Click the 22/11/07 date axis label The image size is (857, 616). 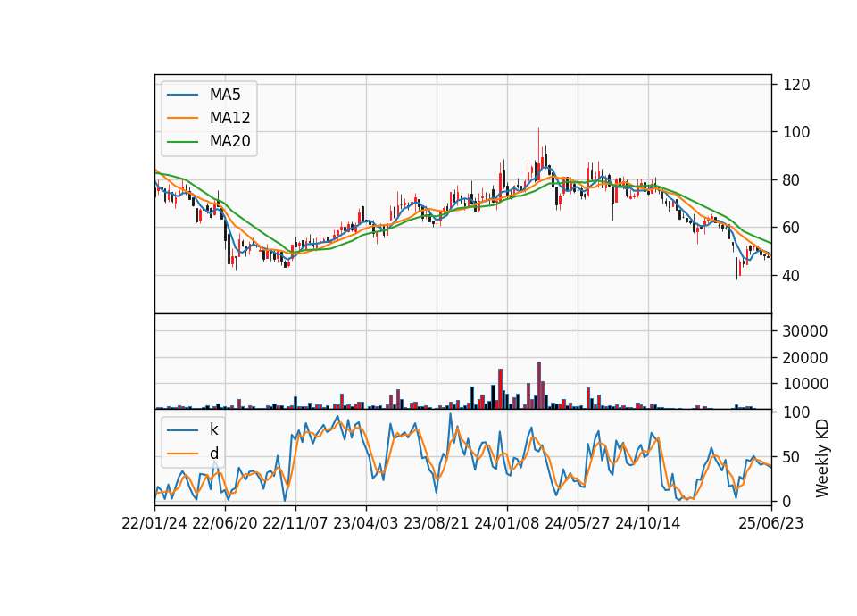[x=295, y=523]
